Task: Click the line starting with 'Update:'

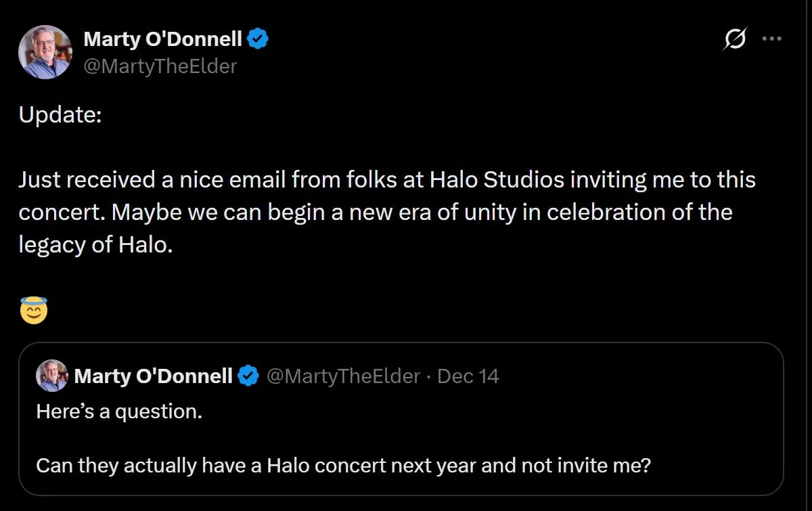Action: tap(61, 114)
